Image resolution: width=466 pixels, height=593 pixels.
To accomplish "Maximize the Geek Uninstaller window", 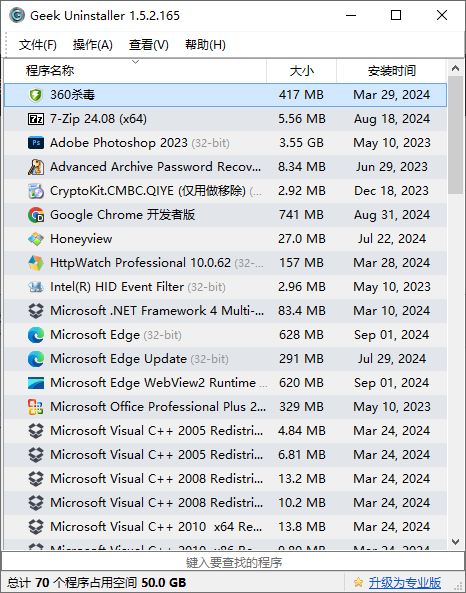I will 396,16.
